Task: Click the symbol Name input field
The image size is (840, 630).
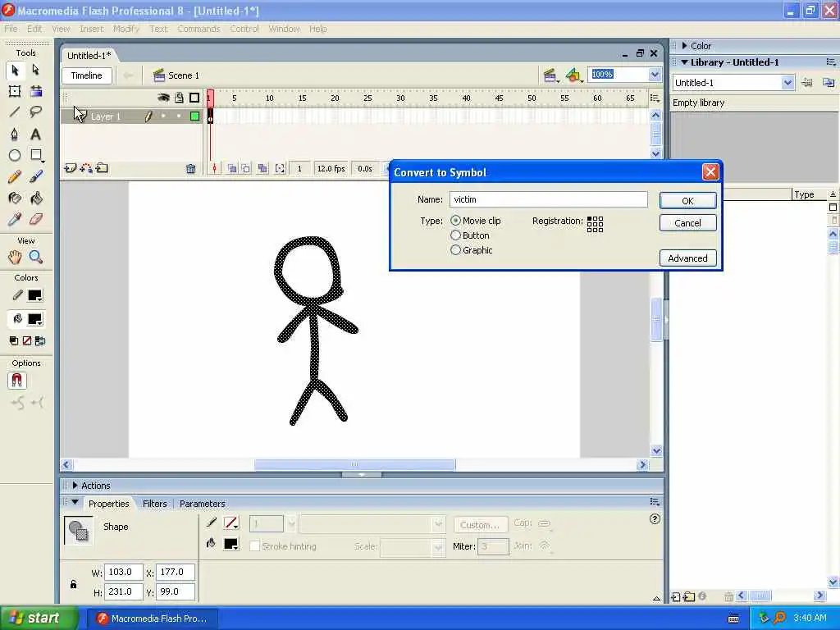Action: [549, 199]
